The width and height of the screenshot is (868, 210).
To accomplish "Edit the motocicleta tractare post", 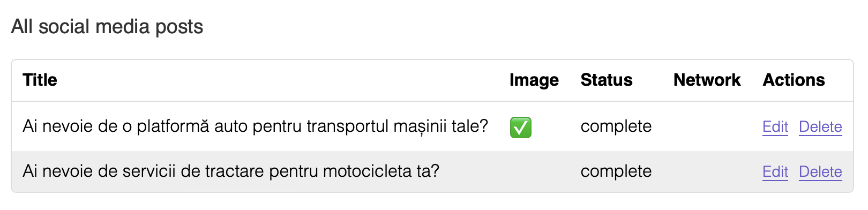I will point(775,171).
